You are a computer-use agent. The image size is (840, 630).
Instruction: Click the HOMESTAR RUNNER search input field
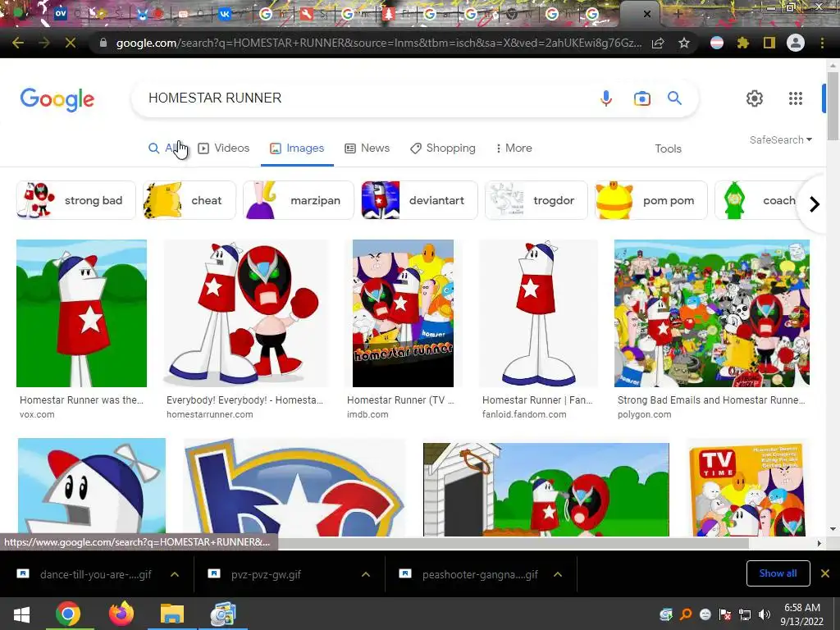click(x=370, y=98)
